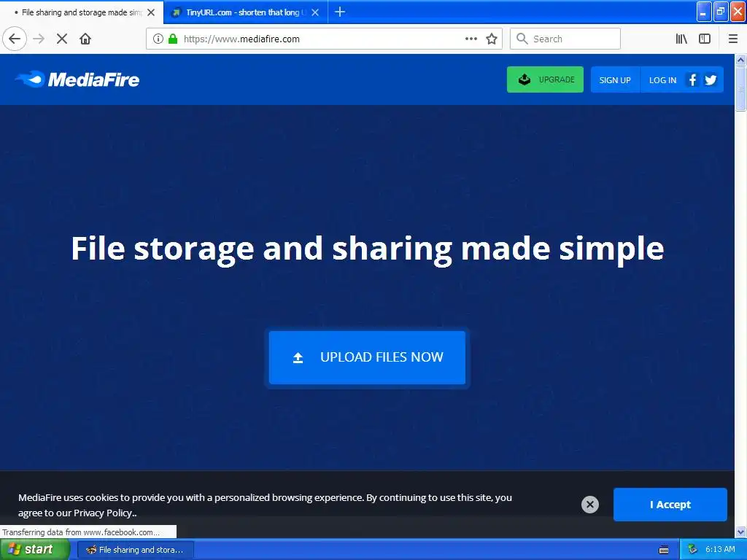
Task: Select the File sharing and storage tab
Action: click(x=82, y=12)
